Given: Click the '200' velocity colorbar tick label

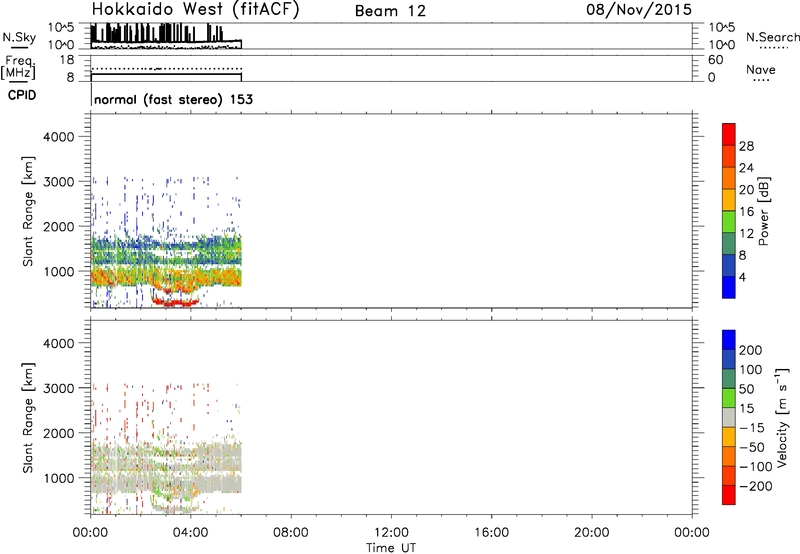Looking at the screenshot, I should tap(751, 350).
